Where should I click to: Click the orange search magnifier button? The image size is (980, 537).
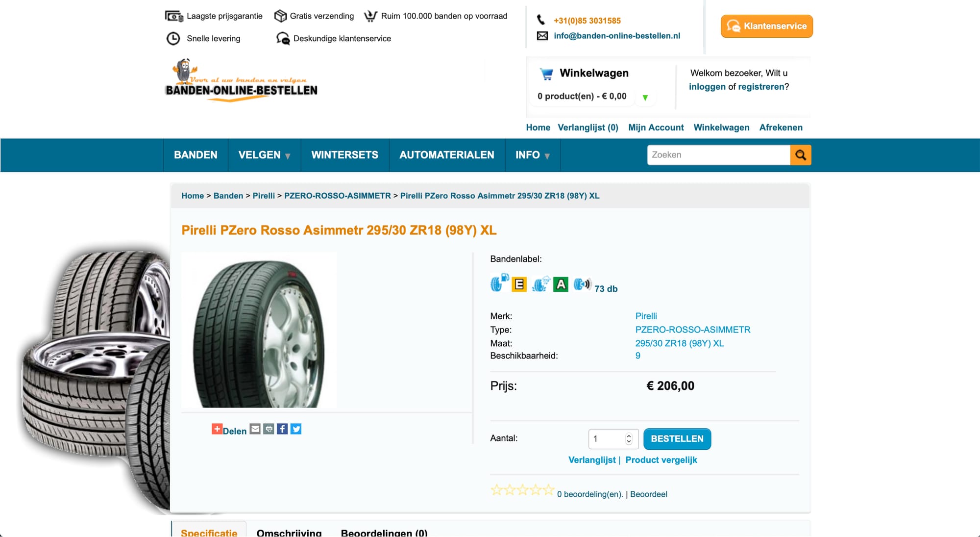(x=801, y=155)
